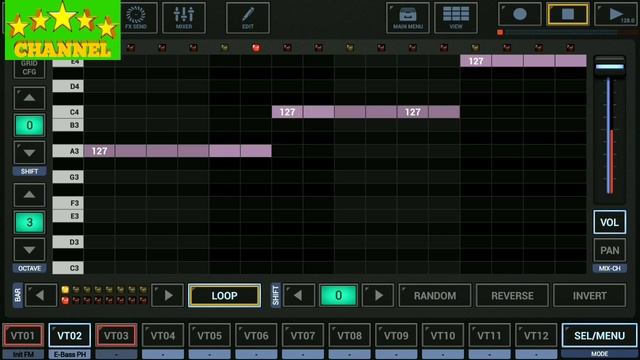Click the song position bar under transport
Image resolution: width=640 pixels, height=360 pixels.
coord(567,32)
